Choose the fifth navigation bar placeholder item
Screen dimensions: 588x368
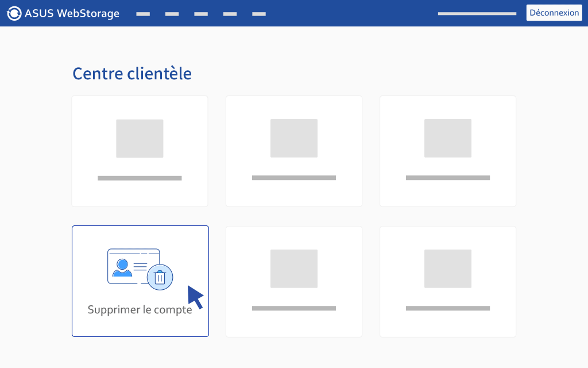pos(259,14)
